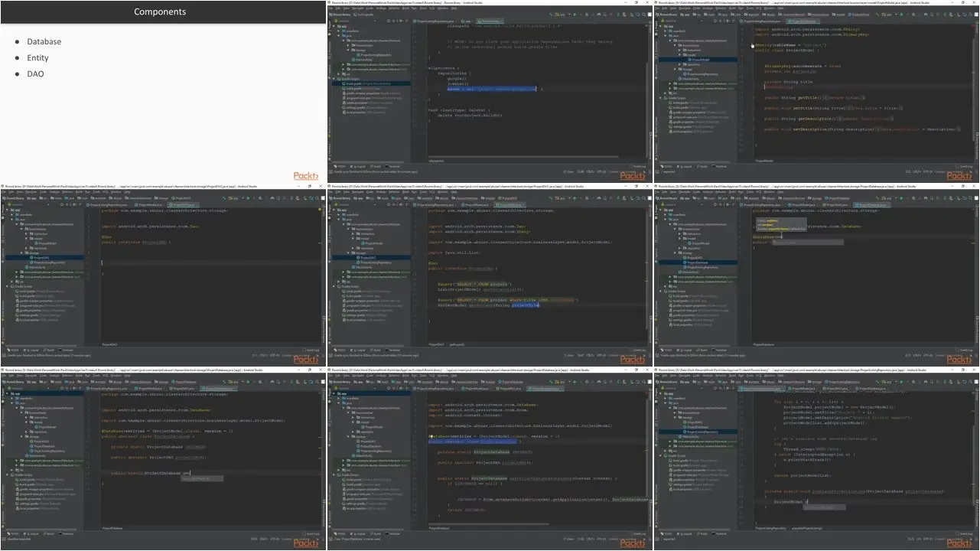Open Refactor menu in ProjectListingRepository frame

[721, 376]
